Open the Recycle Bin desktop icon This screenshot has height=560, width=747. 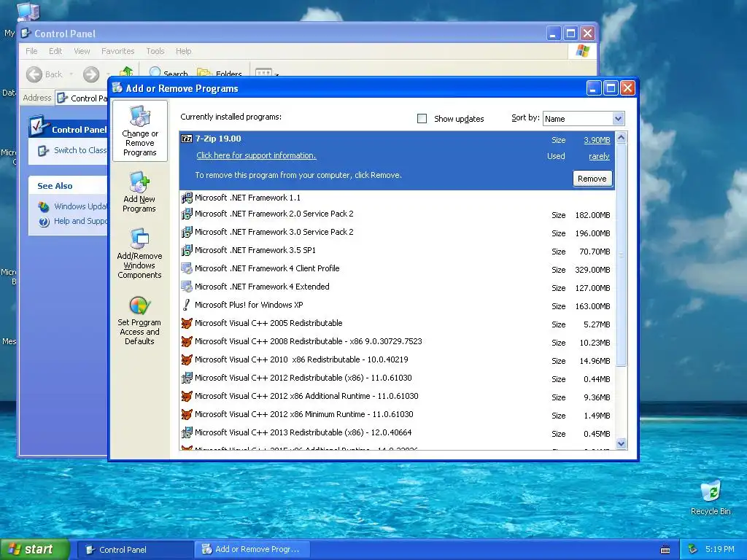tap(711, 491)
